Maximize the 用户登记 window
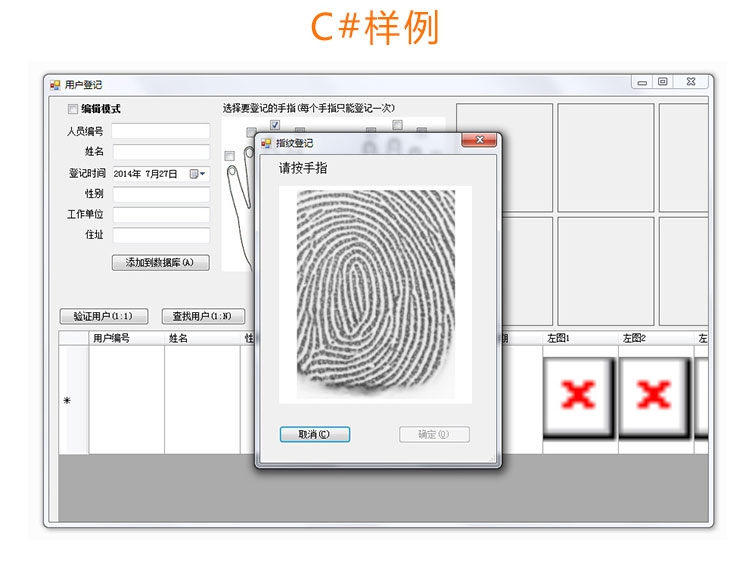 tap(663, 83)
